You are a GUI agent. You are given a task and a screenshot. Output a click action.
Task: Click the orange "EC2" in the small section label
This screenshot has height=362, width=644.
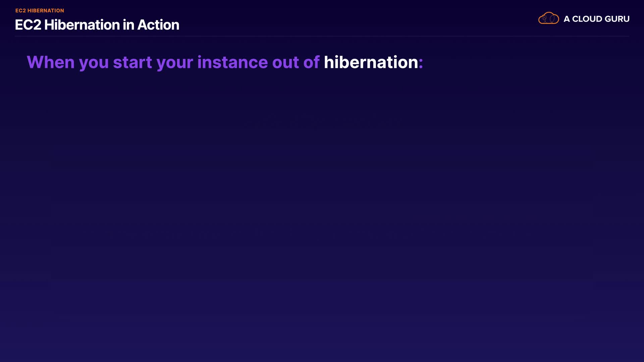click(20, 11)
